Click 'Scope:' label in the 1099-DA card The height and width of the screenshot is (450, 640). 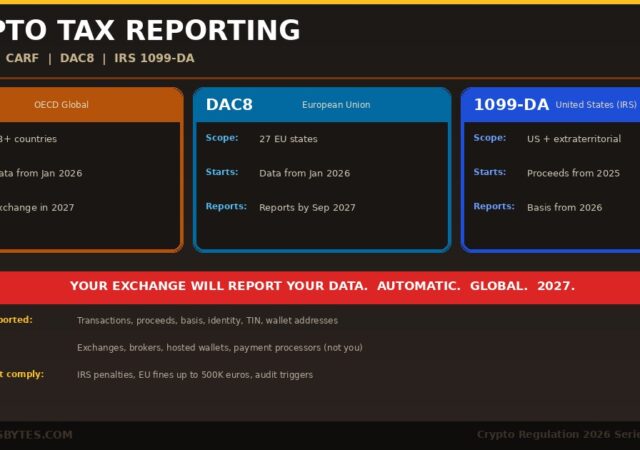489,138
